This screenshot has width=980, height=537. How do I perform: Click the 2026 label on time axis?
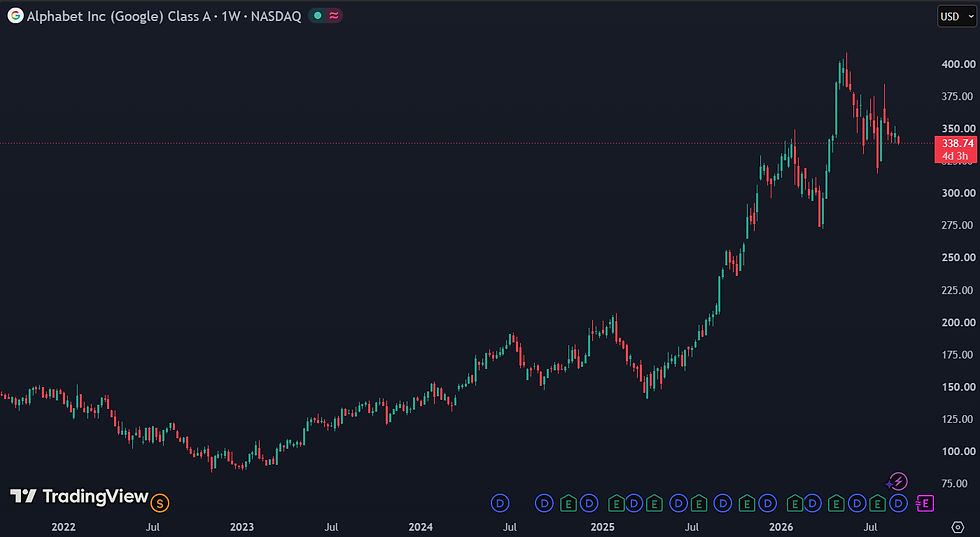tap(781, 527)
